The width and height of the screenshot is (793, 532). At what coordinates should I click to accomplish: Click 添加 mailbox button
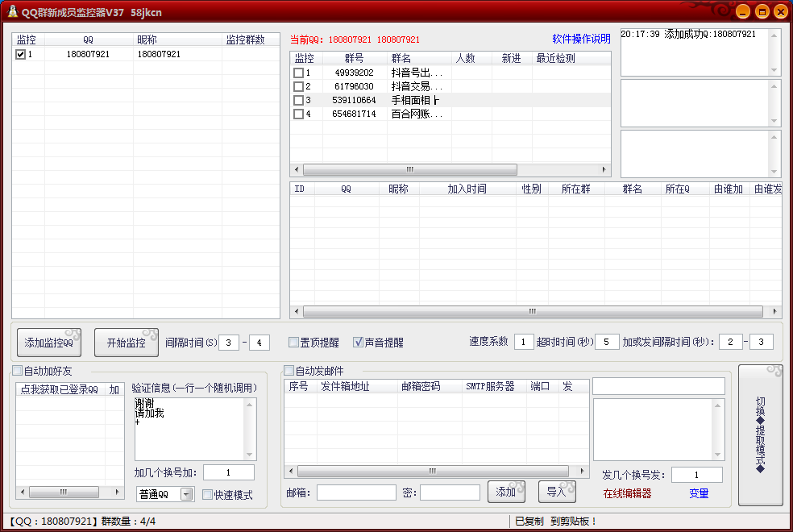pyautogui.click(x=506, y=492)
